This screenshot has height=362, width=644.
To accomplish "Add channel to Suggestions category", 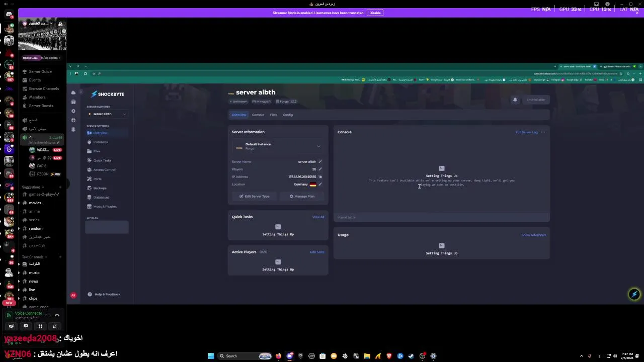I will tap(60, 187).
